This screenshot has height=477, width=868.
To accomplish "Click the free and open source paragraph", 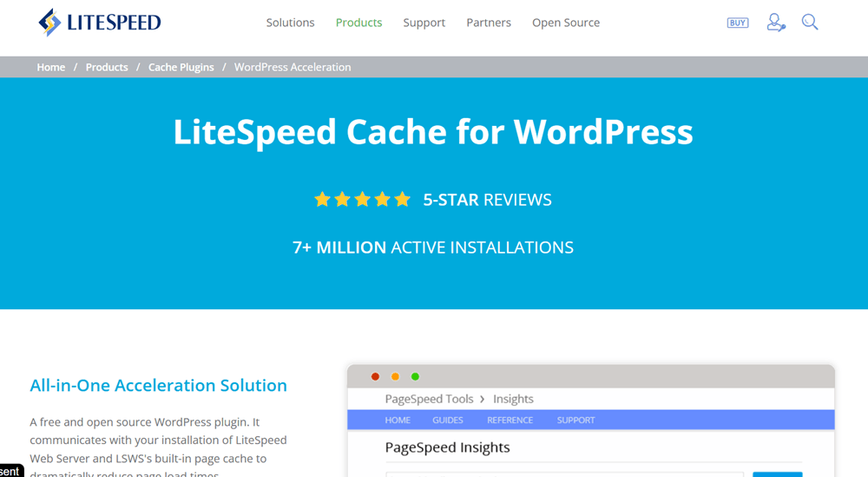I will point(158,448).
